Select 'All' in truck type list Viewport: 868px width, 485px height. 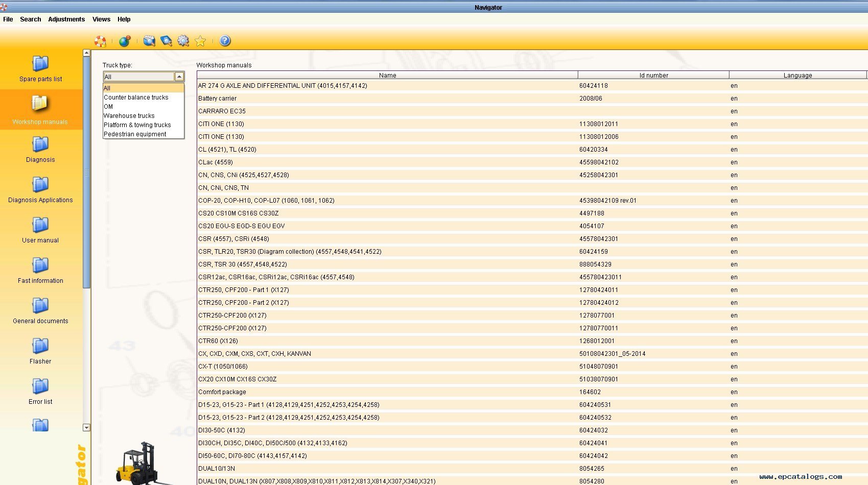tap(143, 88)
